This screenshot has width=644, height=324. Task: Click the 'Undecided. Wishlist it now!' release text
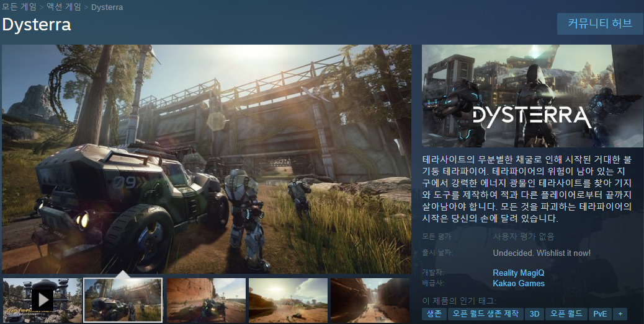tap(542, 253)
